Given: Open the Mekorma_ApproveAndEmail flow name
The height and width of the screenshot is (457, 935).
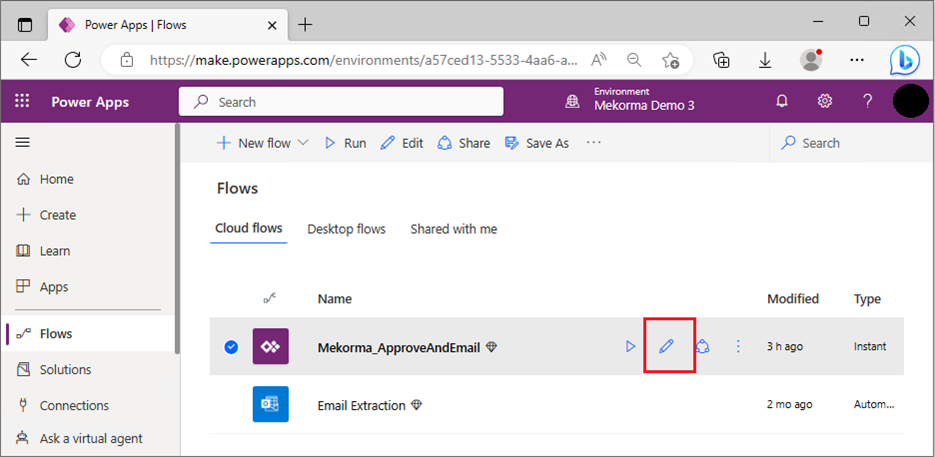Looking at the screenshot, I should tap(399, 347).
